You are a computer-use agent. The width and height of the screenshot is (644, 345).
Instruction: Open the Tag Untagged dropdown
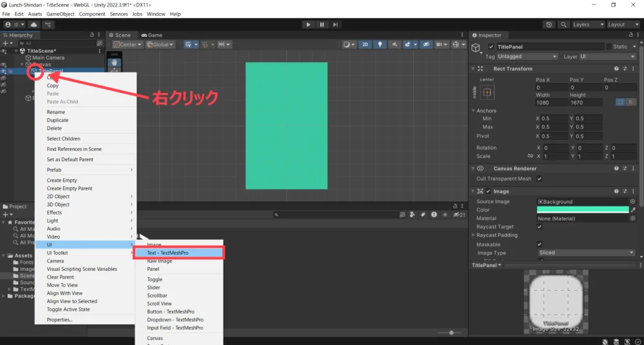pos(527,57)
